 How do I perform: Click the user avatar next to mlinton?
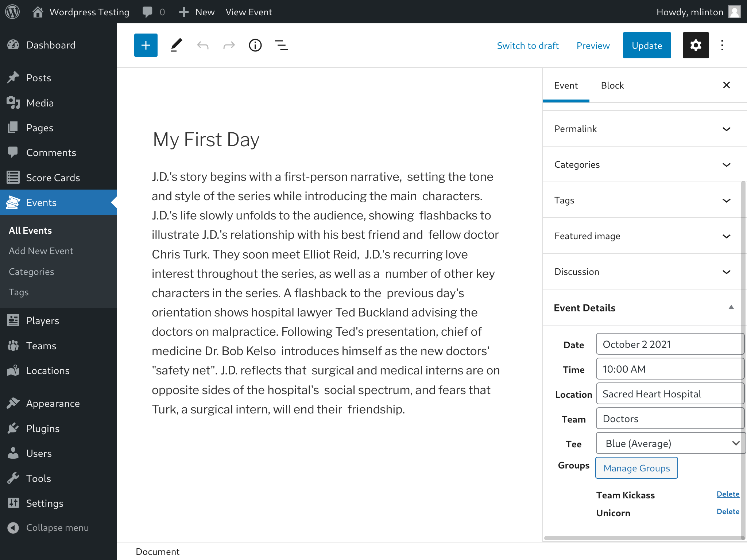coord(734,12)
